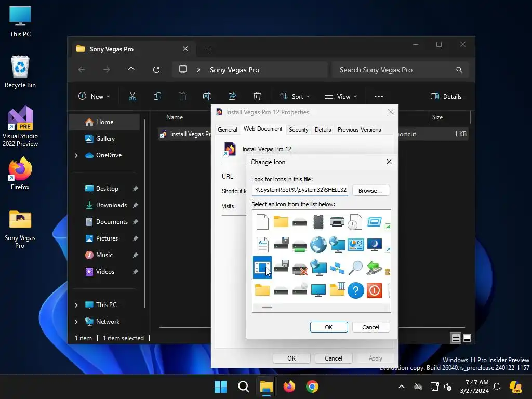Pick the network computers icon
Image resolution: width=532 pixels, height=399 pixels.
(x=337, y=268)
